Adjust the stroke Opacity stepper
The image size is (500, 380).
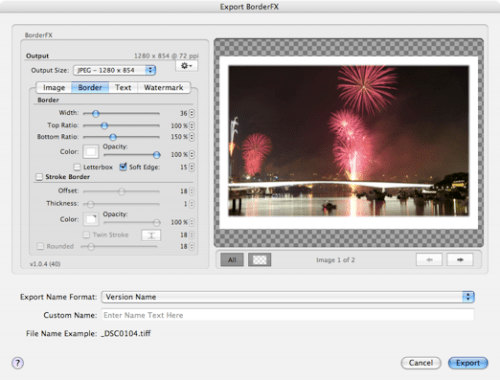coord(192,222)
